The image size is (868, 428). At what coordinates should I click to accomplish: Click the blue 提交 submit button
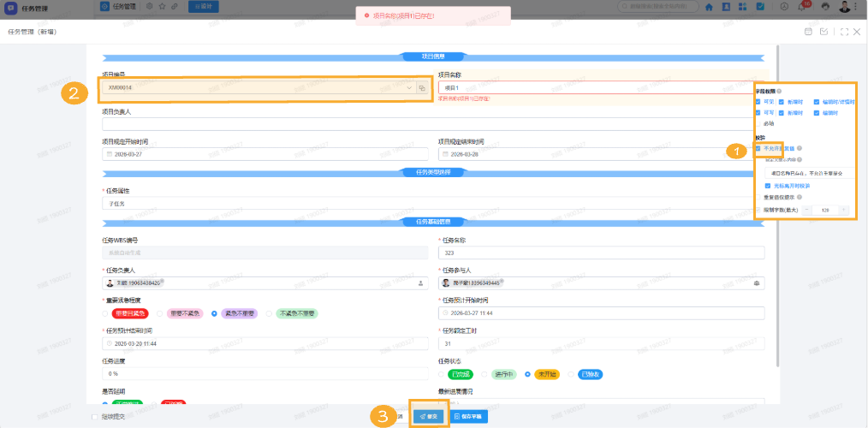429,416
